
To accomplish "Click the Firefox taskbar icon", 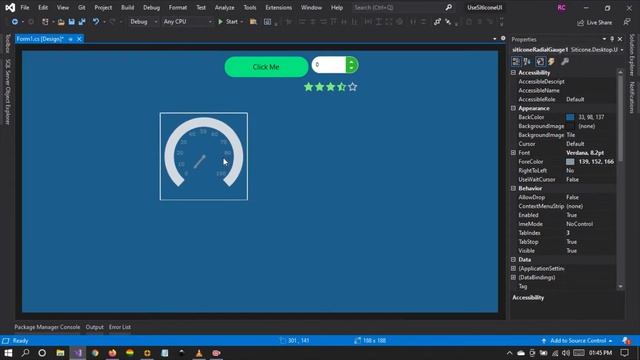I will (x=112, y=353).
